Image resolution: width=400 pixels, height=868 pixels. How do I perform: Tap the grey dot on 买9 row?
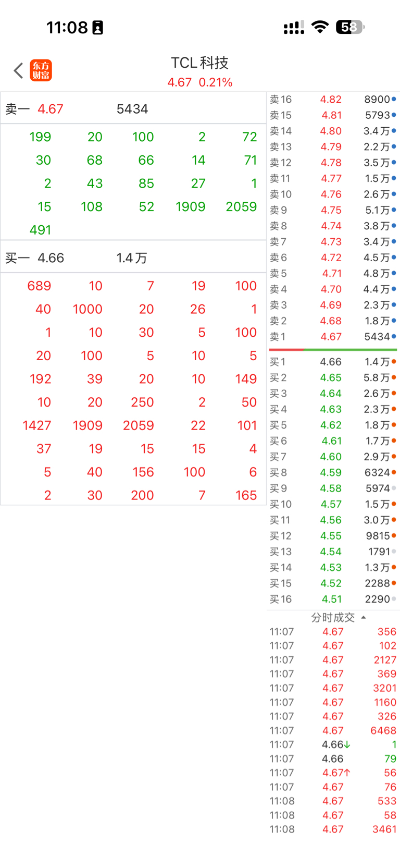click(394, 488)
